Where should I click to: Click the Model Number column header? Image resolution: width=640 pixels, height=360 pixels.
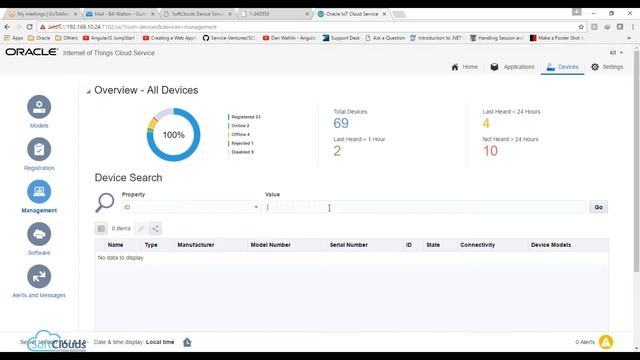point(271,245)
